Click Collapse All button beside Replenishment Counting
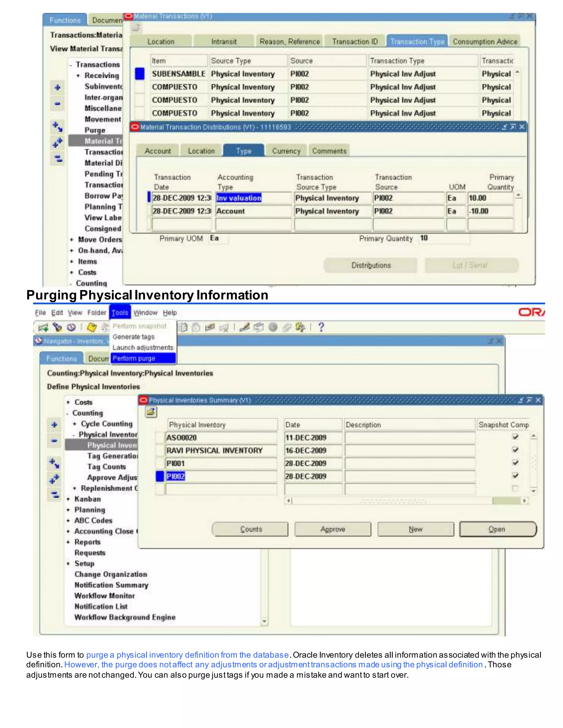 tap(54, 496)
